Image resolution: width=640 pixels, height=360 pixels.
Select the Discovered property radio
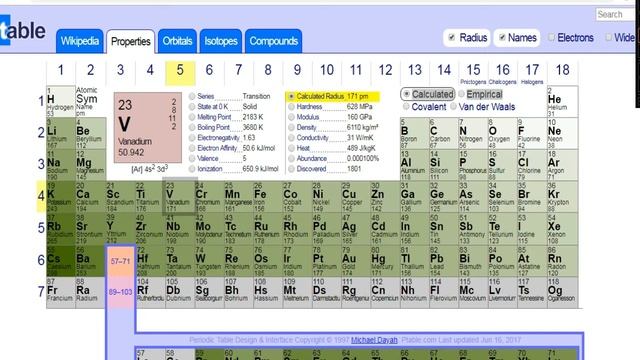pyautogui.click(x=291, y=169)
